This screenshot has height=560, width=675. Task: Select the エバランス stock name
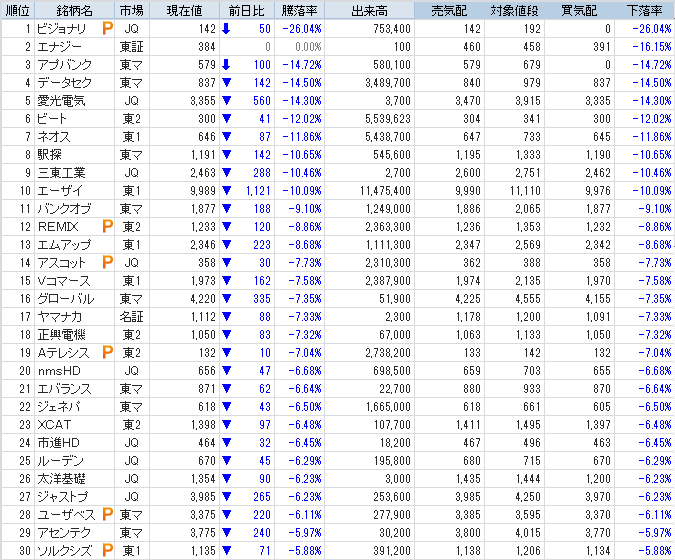(64, 389)
